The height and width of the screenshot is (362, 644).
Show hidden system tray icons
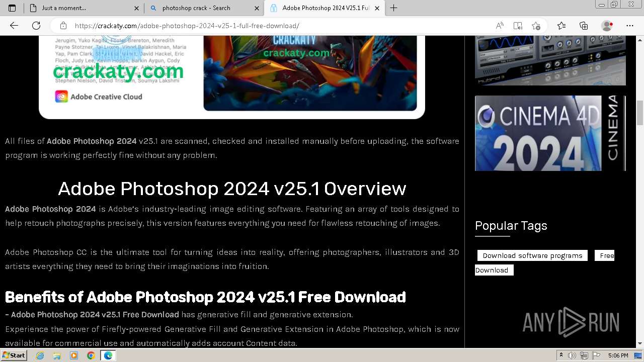(561, 355)
